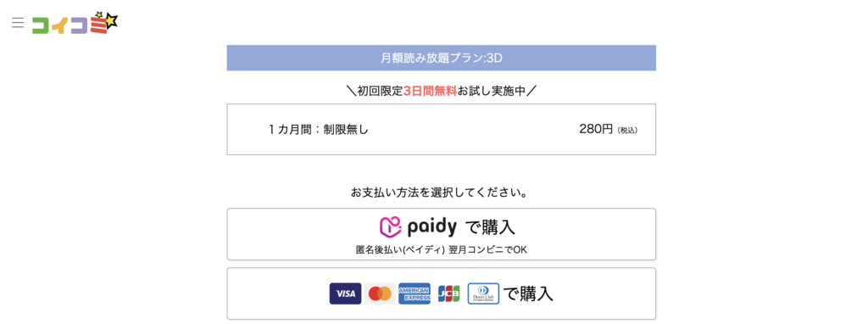Image resolution: width=868 pixels, height=324 pixels.
Task: Click the (税込) tax label
Action: (x=628, y=131)
